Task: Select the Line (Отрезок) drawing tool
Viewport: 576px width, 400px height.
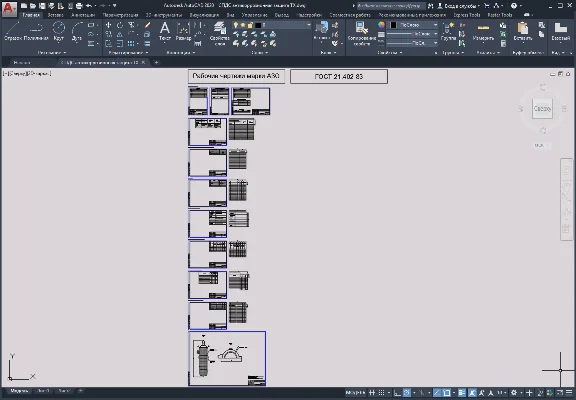Action: (x=13, y=31)
